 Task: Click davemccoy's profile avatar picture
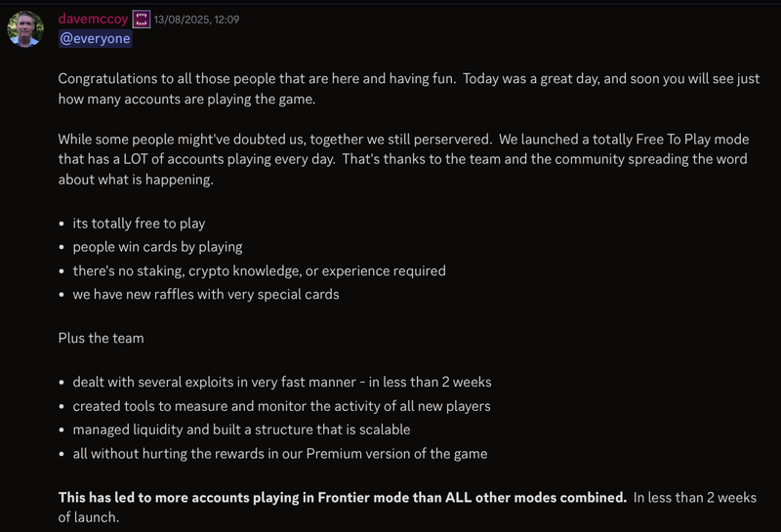click(25, 28)
